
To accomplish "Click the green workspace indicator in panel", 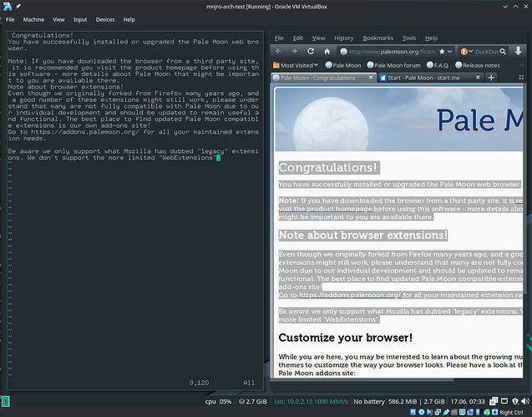I will (5, 401).
